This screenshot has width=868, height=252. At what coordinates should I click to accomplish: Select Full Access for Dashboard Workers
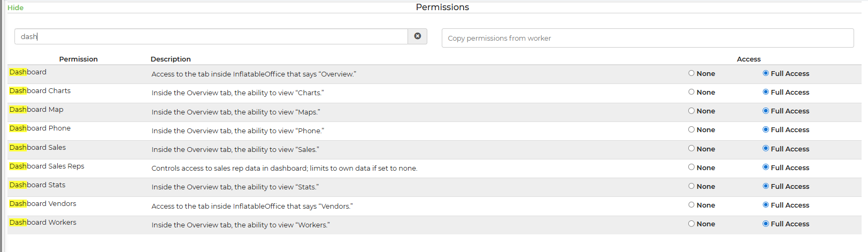[x=766, y=224]
